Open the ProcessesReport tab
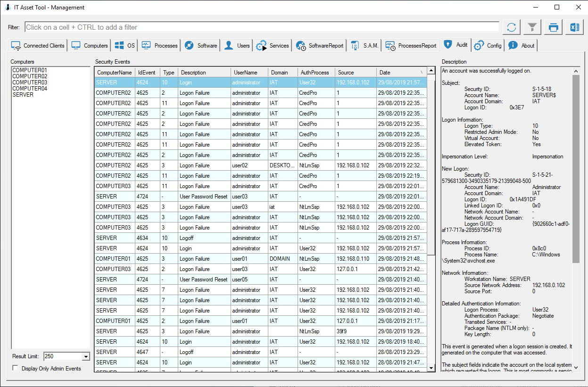The width and height of the screenshot is (588, 387). tap(411, 46)
